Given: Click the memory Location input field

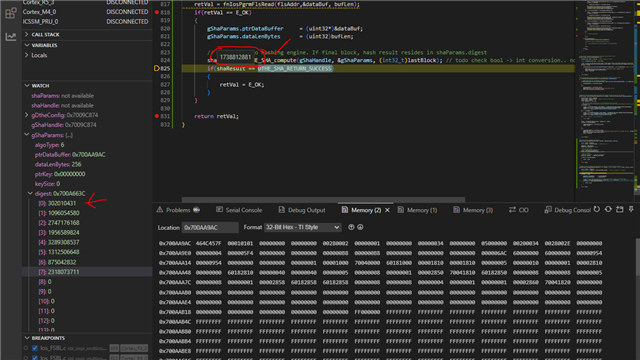Looking at the screenshot, I should tap(210, 227).
